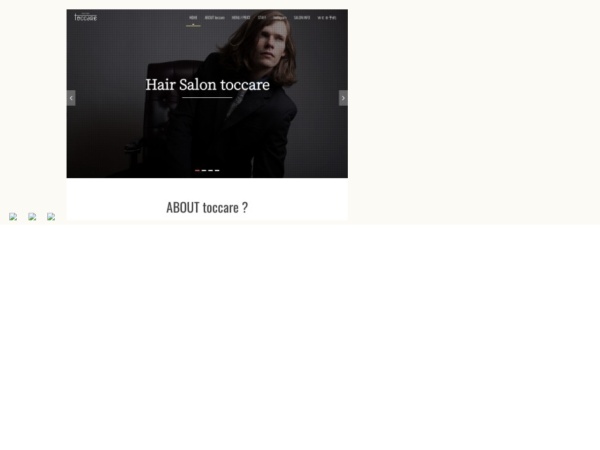Show the previous slide with left arrow
600x450 pixels.
point(71,98)
